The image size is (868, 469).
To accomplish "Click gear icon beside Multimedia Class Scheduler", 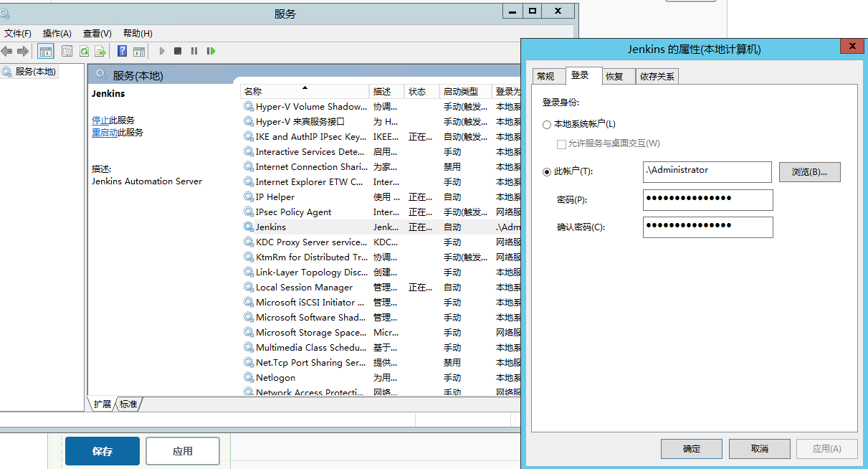I will tap(249, 347).
